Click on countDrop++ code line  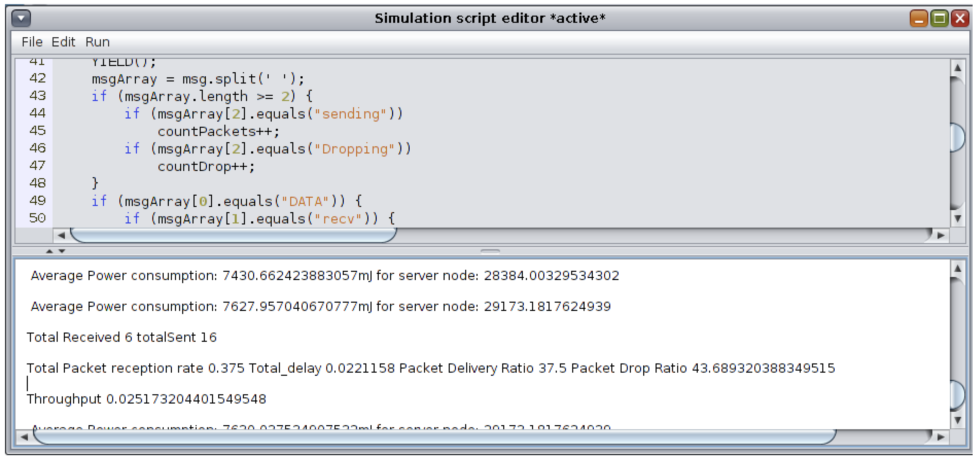pos(206,166)
